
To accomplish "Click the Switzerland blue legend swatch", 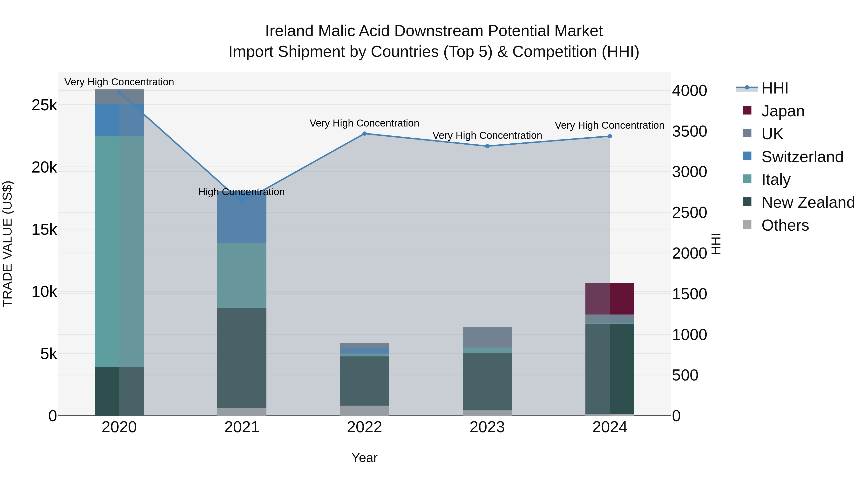I will (x=747, y=156).
